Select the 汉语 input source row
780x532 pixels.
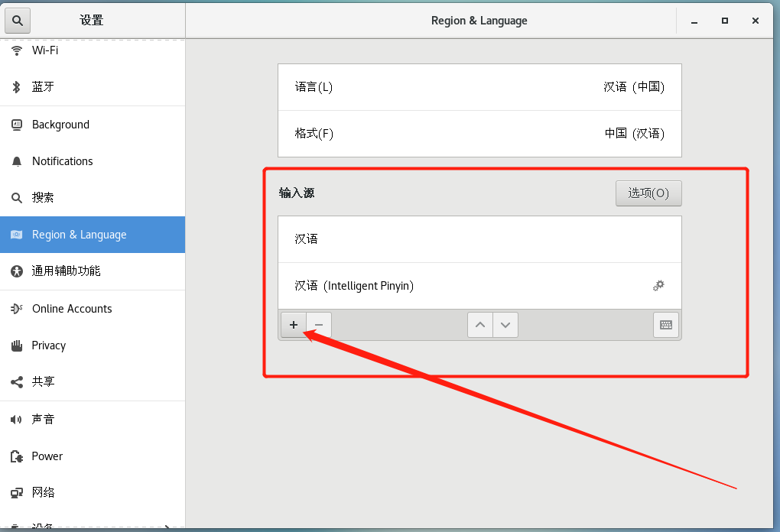tap(479, 239)
